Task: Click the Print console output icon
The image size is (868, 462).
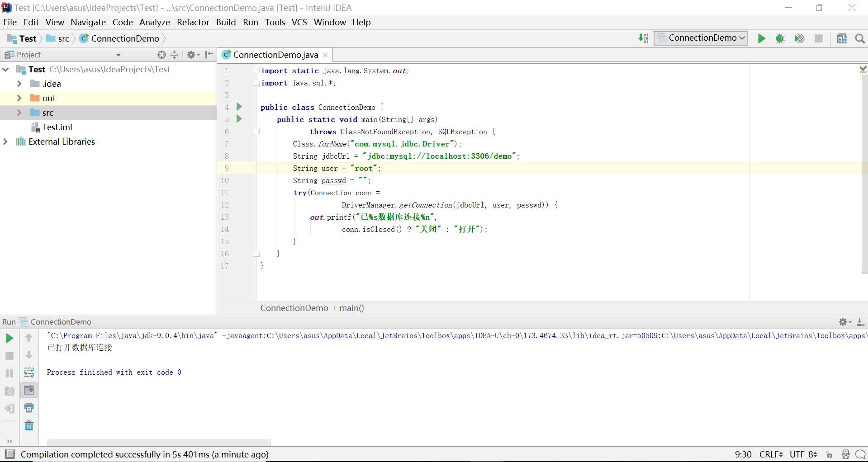Action: tap(29, 408)
